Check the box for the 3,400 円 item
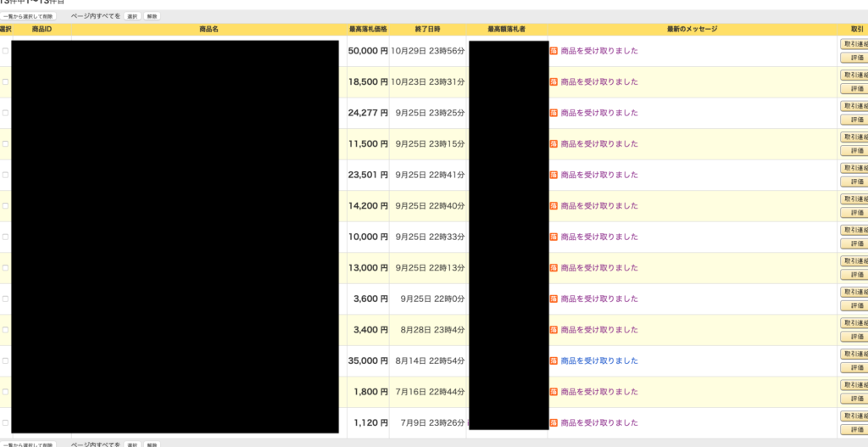The image size is (868, 447). (x=5, y=330)
